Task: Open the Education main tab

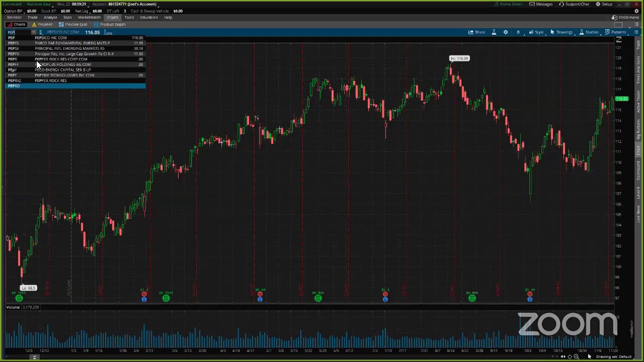Action: (149, 17)
